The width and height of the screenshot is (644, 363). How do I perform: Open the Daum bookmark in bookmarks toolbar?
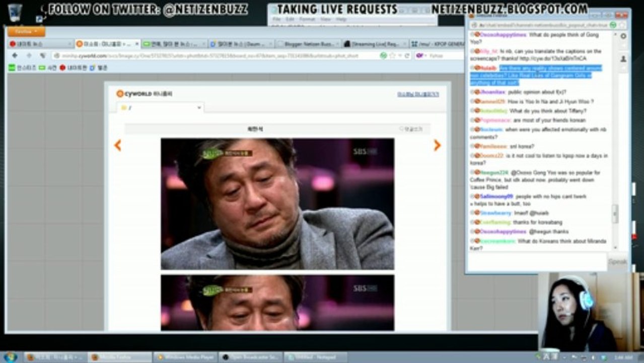(99, 68)
